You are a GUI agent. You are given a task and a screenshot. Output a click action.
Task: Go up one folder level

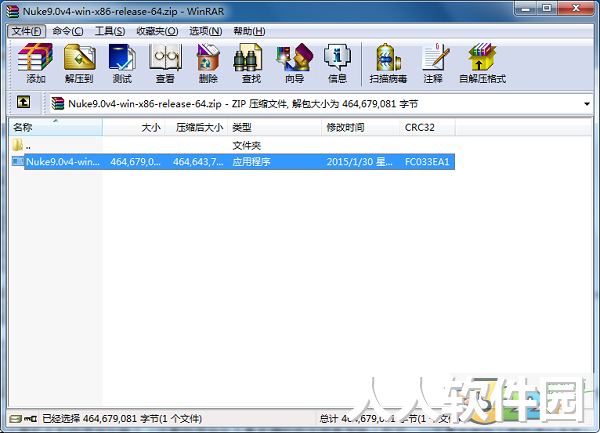pos(23,102)
